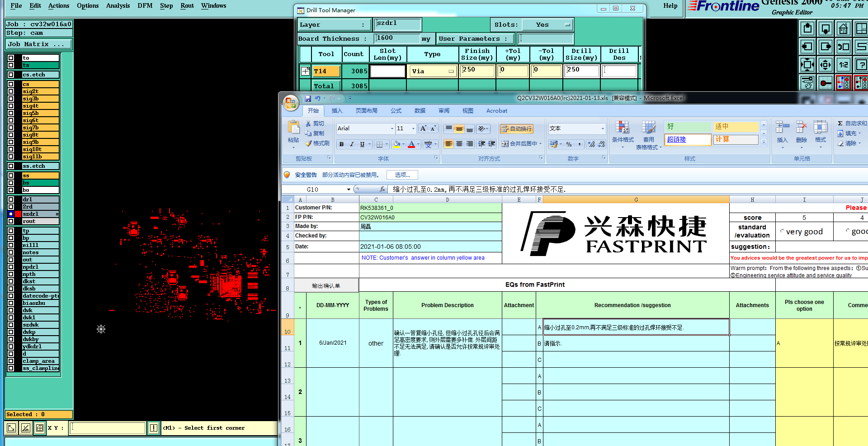Click the X Y coordinate input field
Image resolution: width=868 pixels, height=446 pixels.
108,427
